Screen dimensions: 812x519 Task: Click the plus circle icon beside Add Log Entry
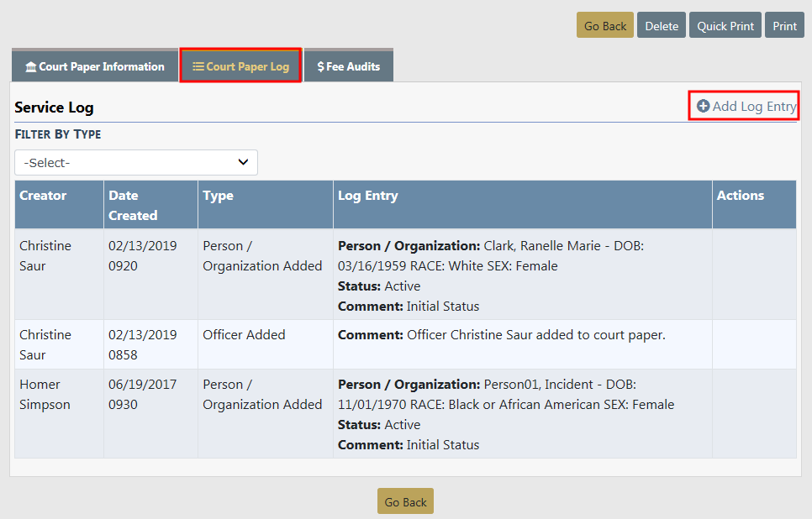point(703,107)
